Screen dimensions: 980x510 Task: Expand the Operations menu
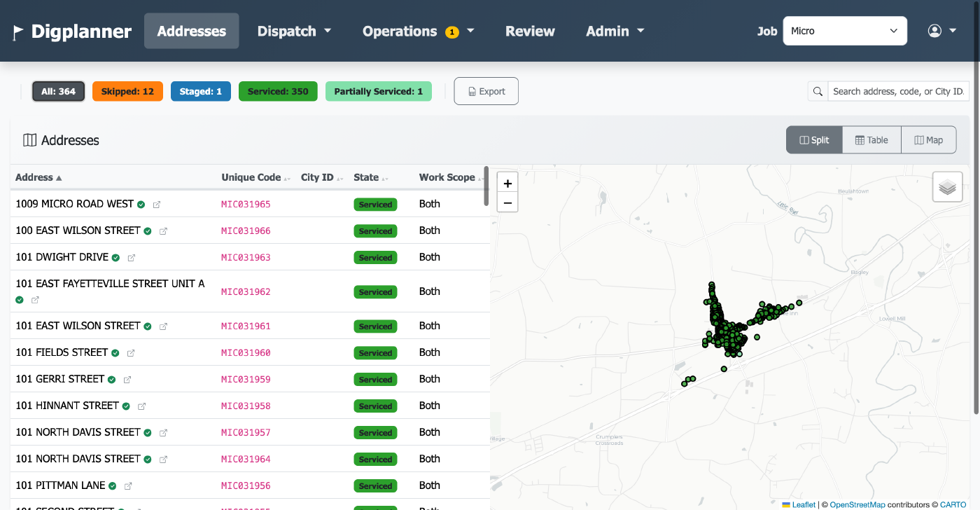pyautogui.click(x=419, y=31)
